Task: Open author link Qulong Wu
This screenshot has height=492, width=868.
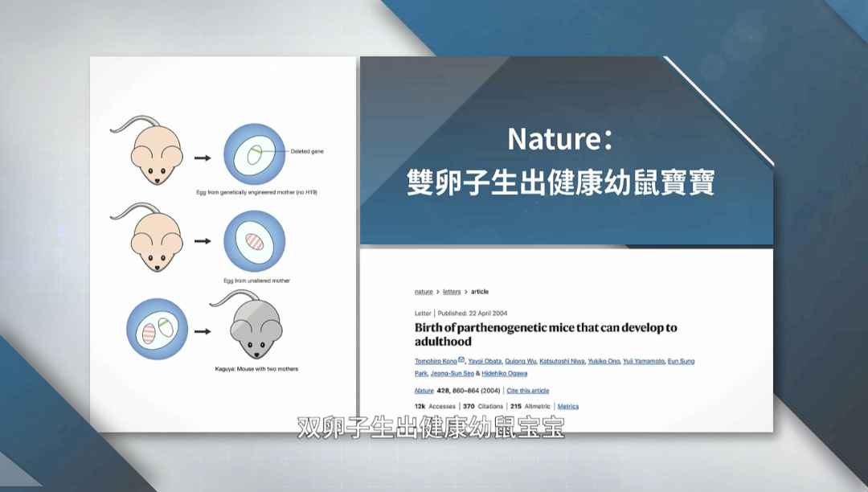Action: [520, 361]
